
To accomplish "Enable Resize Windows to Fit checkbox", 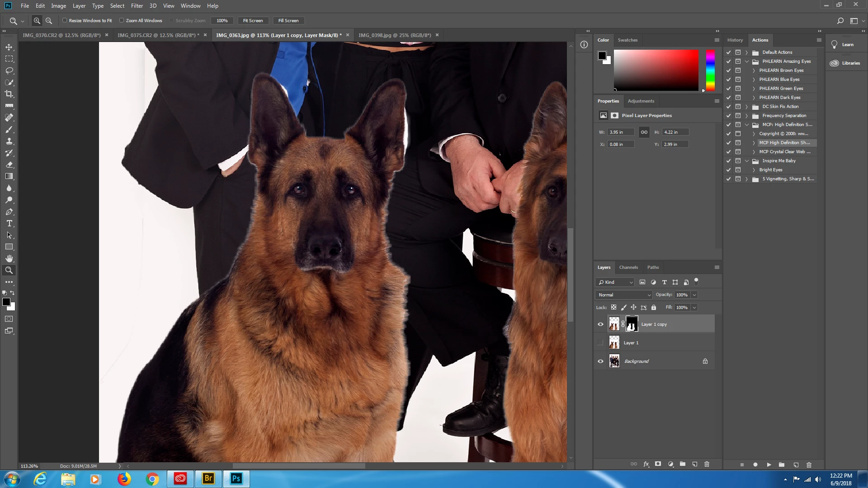I will [65, 20].
